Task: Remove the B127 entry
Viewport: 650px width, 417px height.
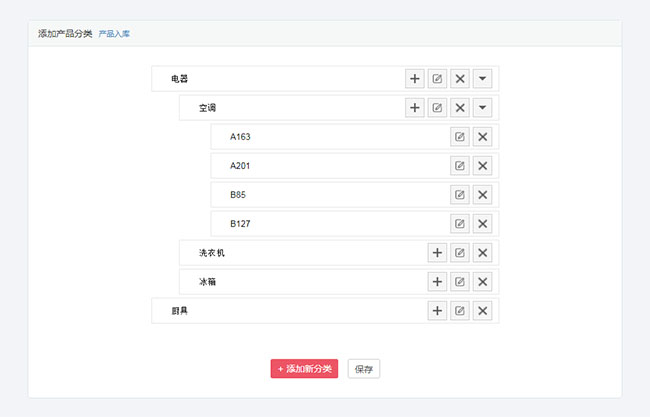Action: (483, 224)
